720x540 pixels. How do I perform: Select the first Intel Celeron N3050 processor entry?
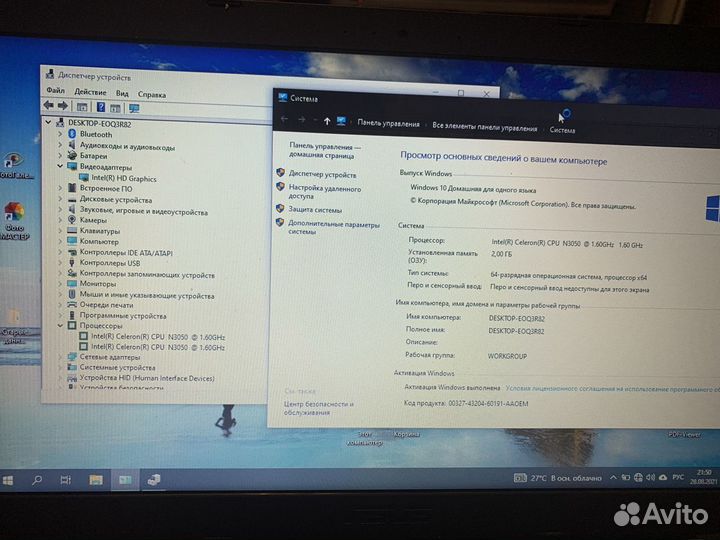point(158,337)
